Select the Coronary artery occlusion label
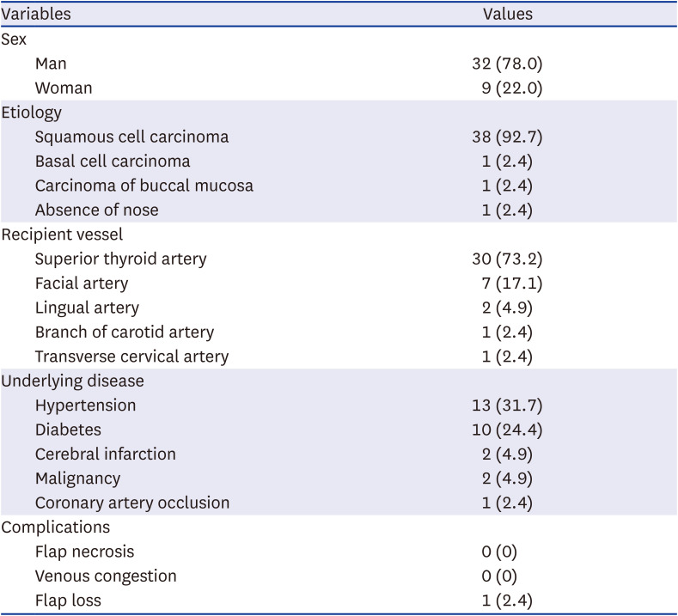The image size is (678, 616). click(132, 503)
